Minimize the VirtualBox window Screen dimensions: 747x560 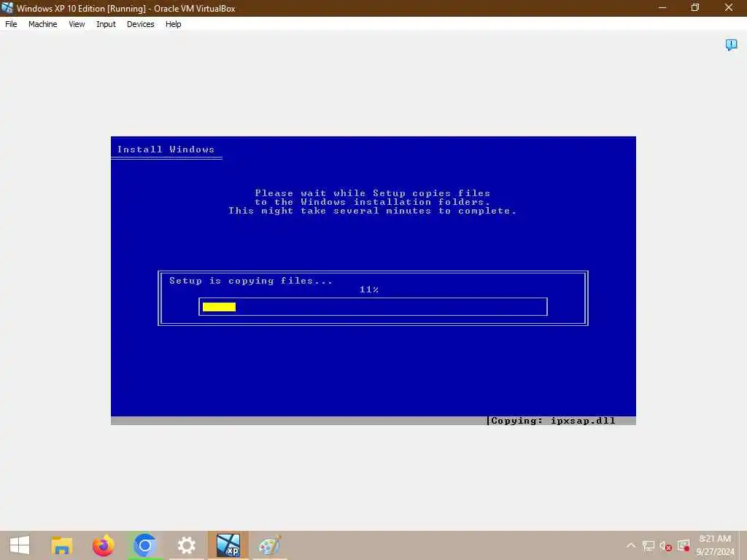[662, 7]
